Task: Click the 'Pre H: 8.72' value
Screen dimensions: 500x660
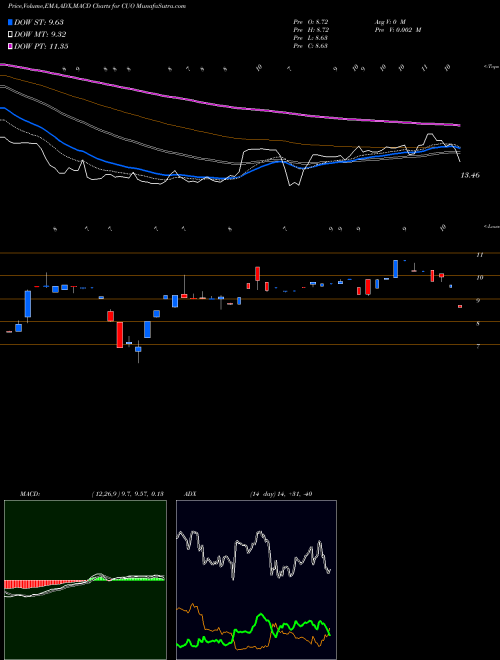Action: (311, 30)
